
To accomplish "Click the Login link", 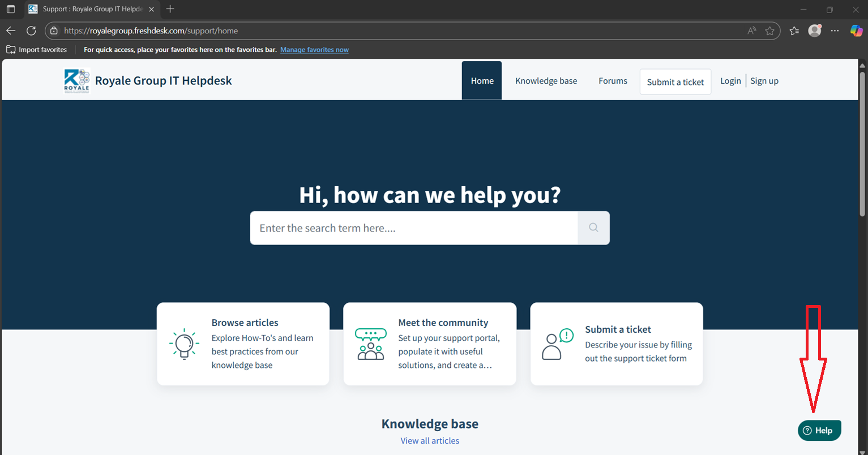I will [x=730, y=81].
